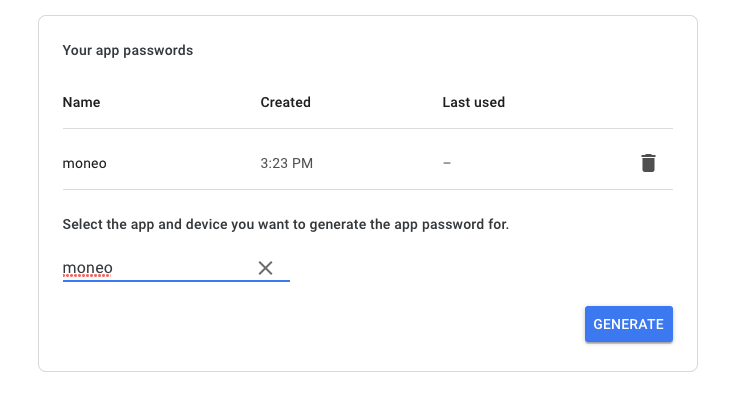Delete the moneo app password

tap(648, 163)
